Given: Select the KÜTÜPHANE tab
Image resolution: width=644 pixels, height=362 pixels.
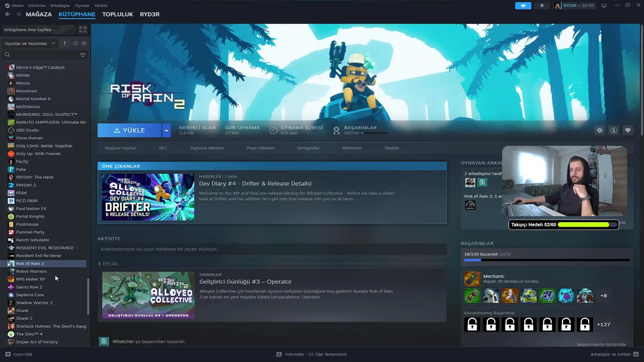Looking at the screenshot, I should point(77,14).
